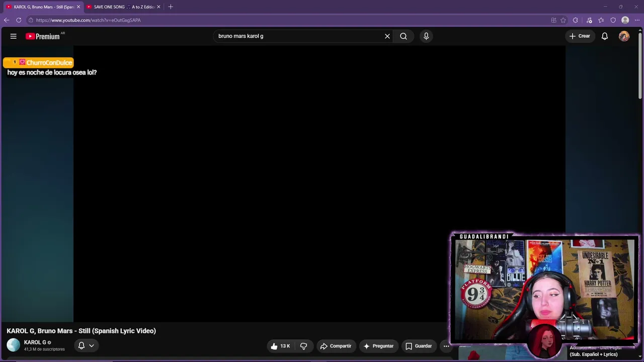The width and height of the screenshot is (644, 362).
Task: Open the browser apps icon in address bar
Action: [x=553, y=20]
